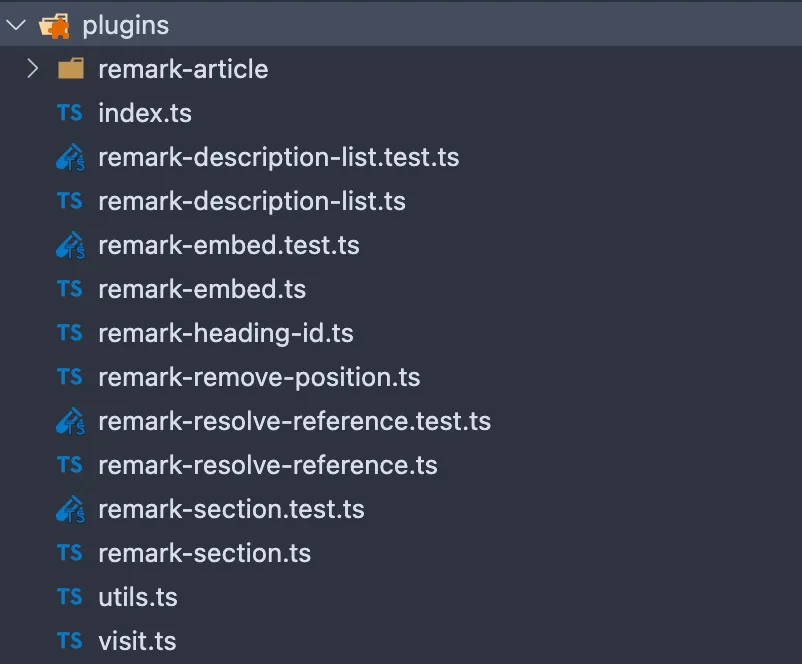This screenshot has width=802, height=664.
Task: Click the test file icon for remark-embed.test.ts
Action: (69, 245)
